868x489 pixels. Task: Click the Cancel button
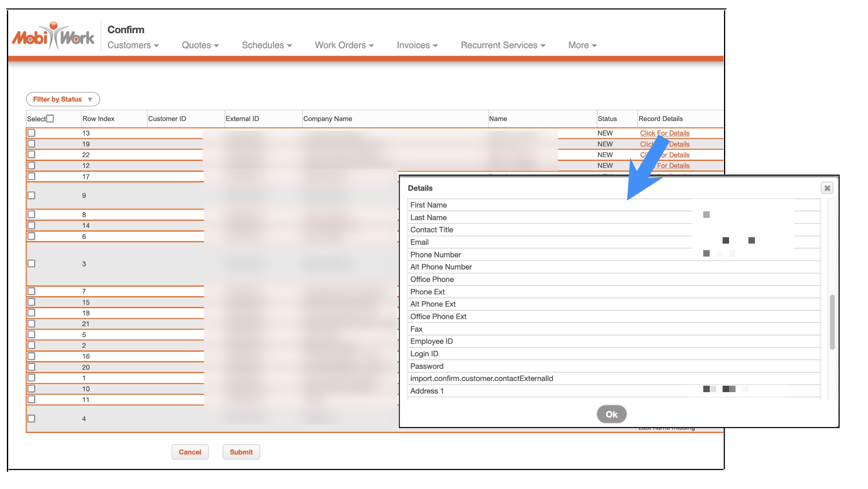click(x=190, y=452)
